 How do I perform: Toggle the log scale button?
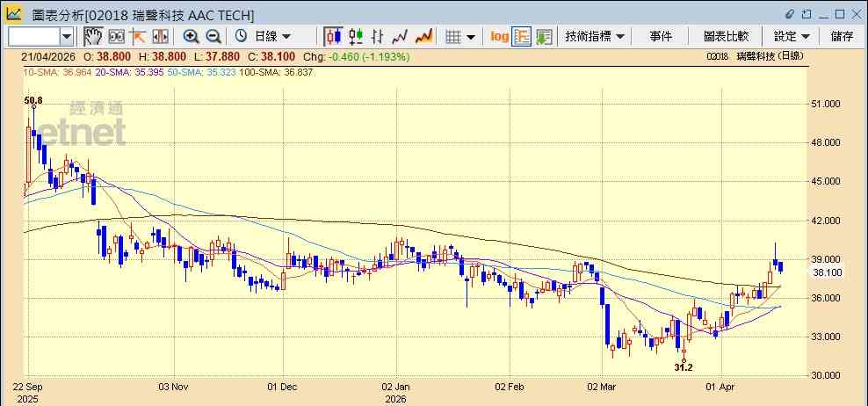tap(499, 37)
